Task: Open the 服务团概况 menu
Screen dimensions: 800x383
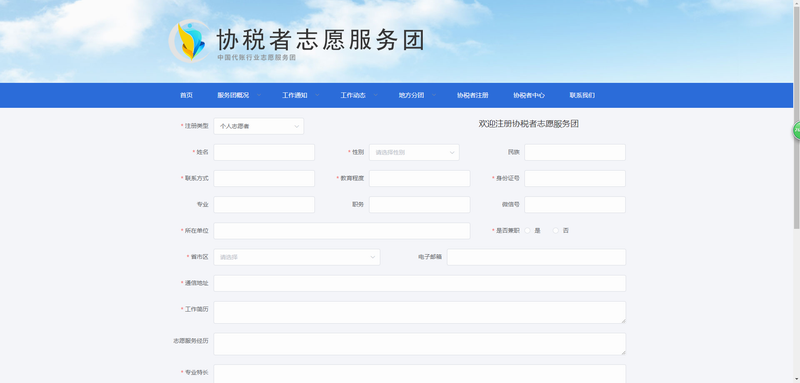Action: point(233,95)
